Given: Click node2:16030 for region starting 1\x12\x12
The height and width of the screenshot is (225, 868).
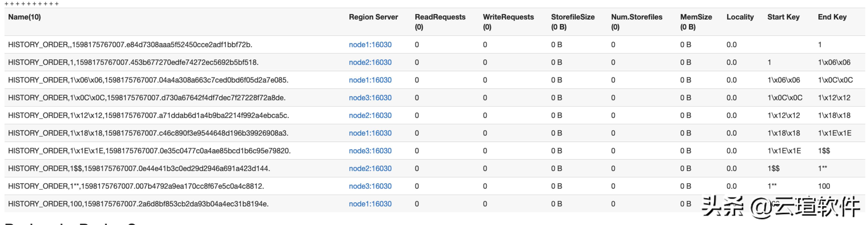Looking at the screenshot, I should [370, 115].
